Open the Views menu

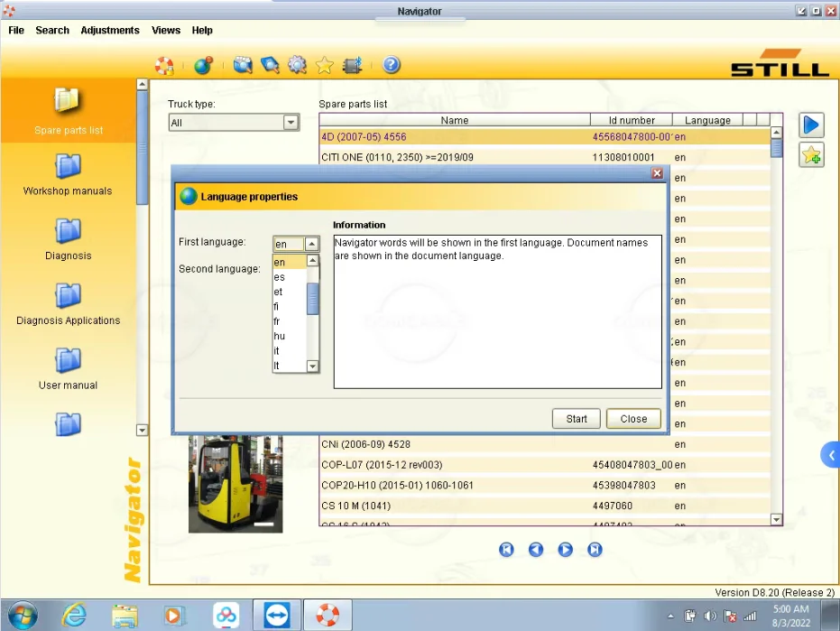(166, 30)
